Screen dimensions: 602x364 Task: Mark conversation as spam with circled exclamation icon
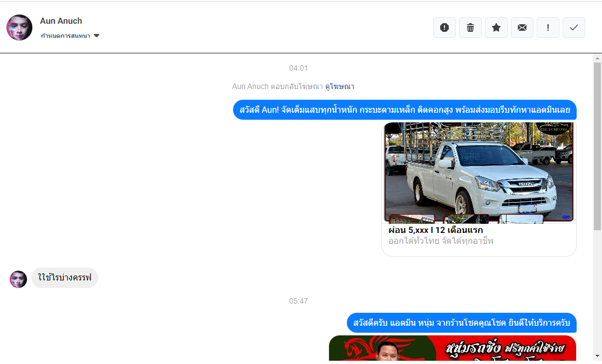tap(444, 28)
